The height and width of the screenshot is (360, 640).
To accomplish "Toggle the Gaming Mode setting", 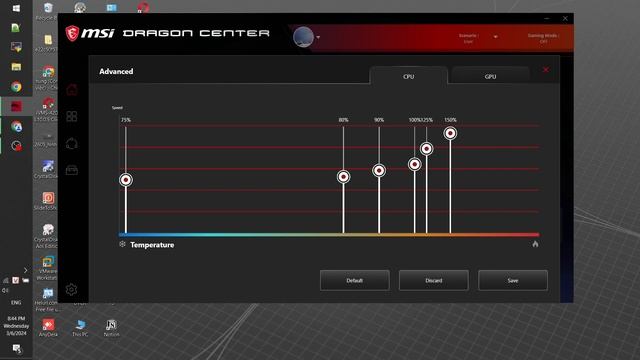I will (x=543, y=38).
